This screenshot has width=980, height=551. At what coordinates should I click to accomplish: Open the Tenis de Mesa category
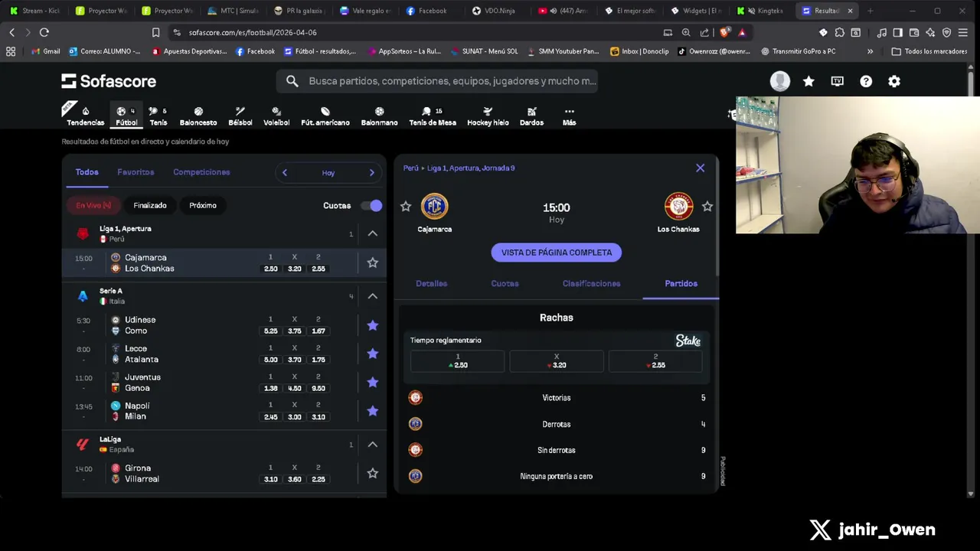(433, 116)
